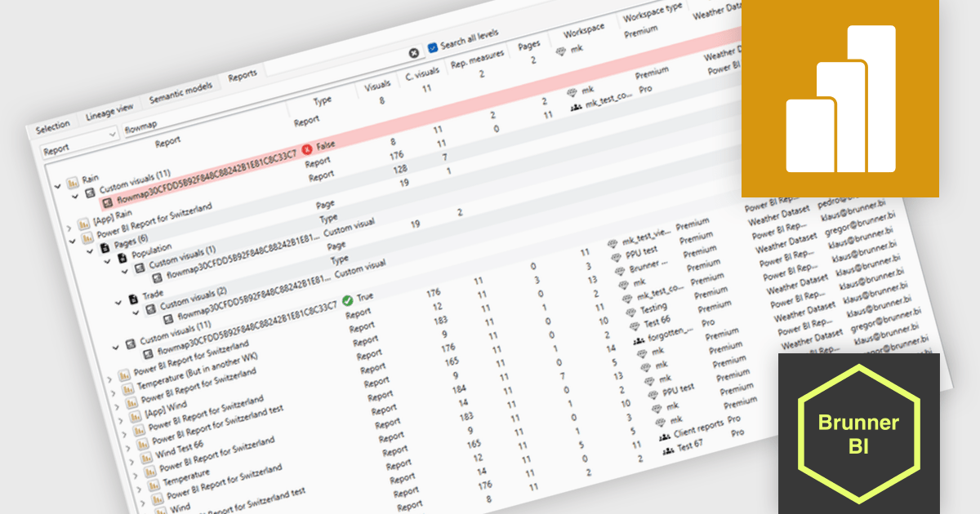Click the green True status icon
The image size is (980, 514).
(x=348, y=301)
